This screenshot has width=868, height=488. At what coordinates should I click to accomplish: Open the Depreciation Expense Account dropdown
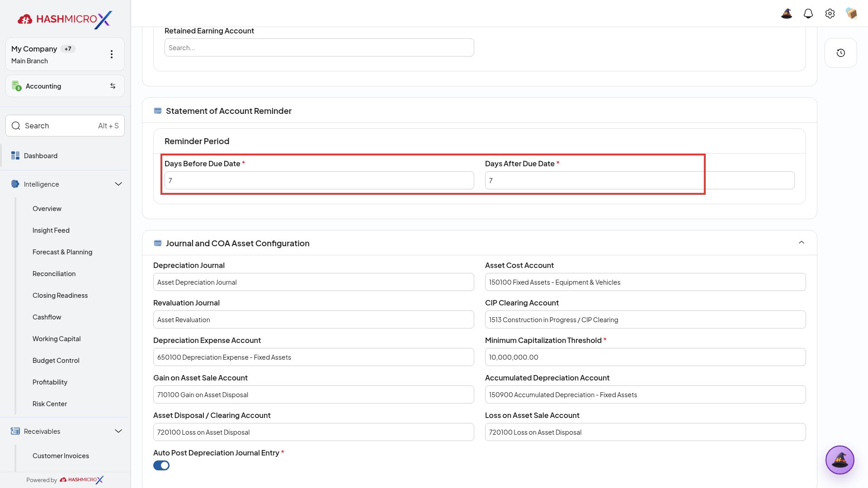pos(314,357)
